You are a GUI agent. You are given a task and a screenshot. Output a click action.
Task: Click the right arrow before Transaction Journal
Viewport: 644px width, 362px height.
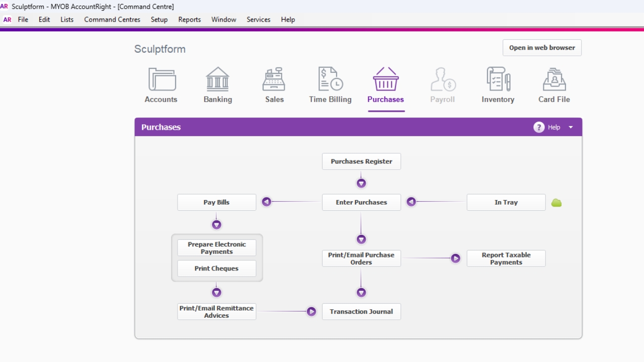coord(311,312)
